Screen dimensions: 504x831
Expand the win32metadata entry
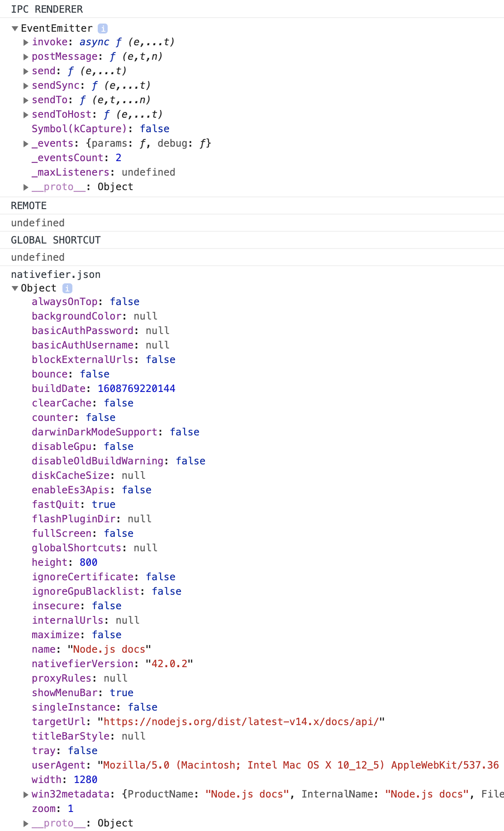click(26, 795)
